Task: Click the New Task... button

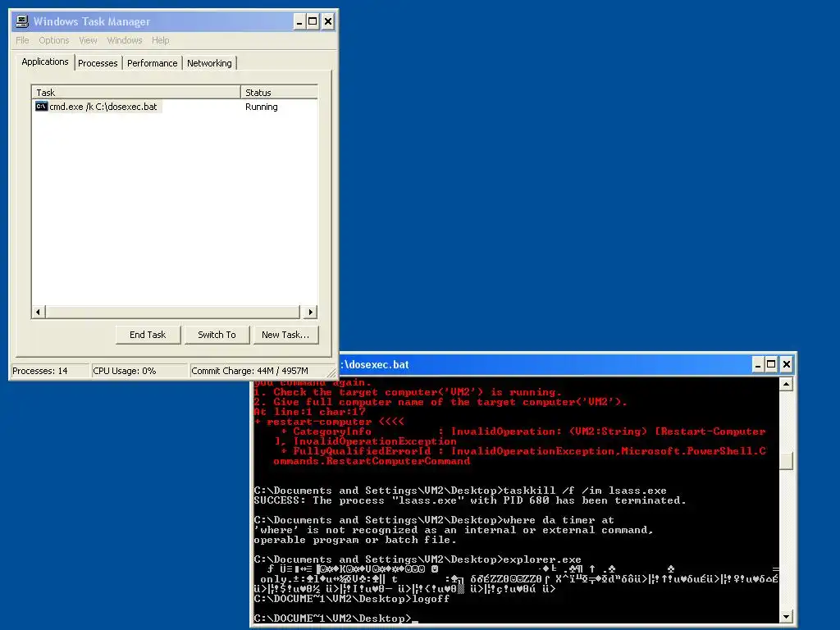Action: click(x=285, y=335)
